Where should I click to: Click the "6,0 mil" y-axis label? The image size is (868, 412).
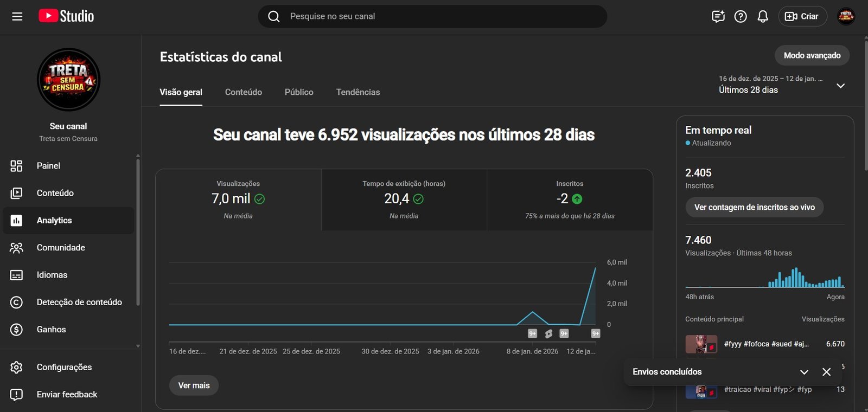(617, 262)
